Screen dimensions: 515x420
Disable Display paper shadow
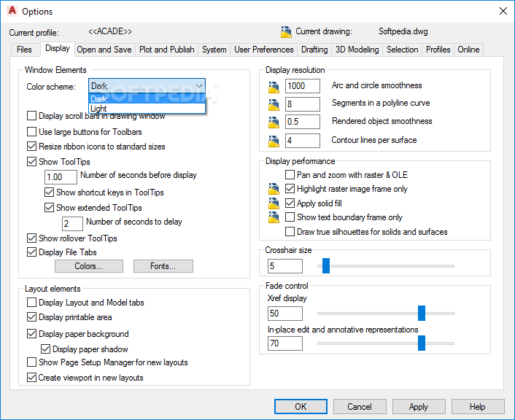coord(45,349)
